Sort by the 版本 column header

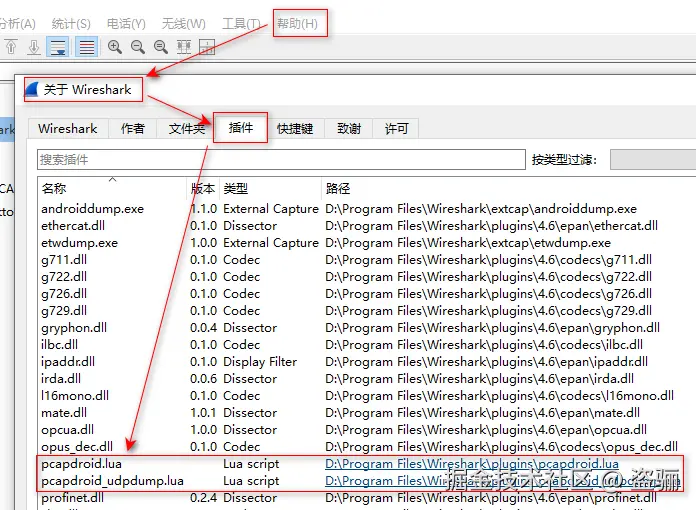click(x=203, y=188)
